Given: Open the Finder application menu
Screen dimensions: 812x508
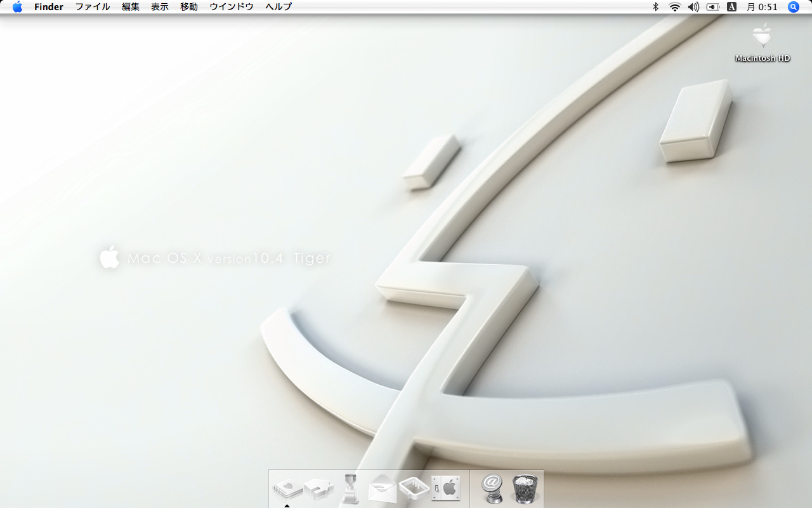Looking at the screenshot, I should 49,7.
